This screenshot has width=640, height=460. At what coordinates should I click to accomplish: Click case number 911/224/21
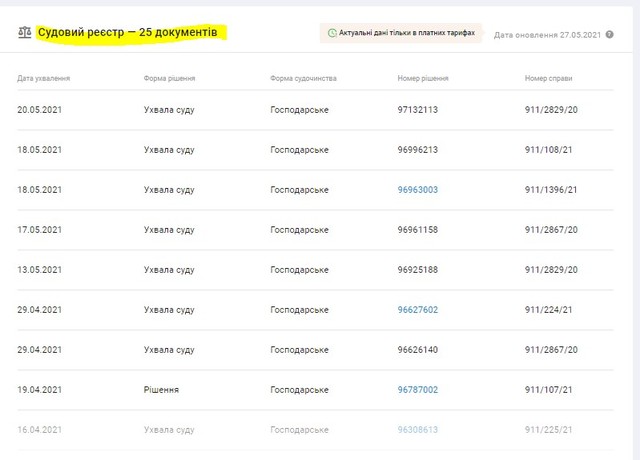pyautogui.click(x=550, y=310)
